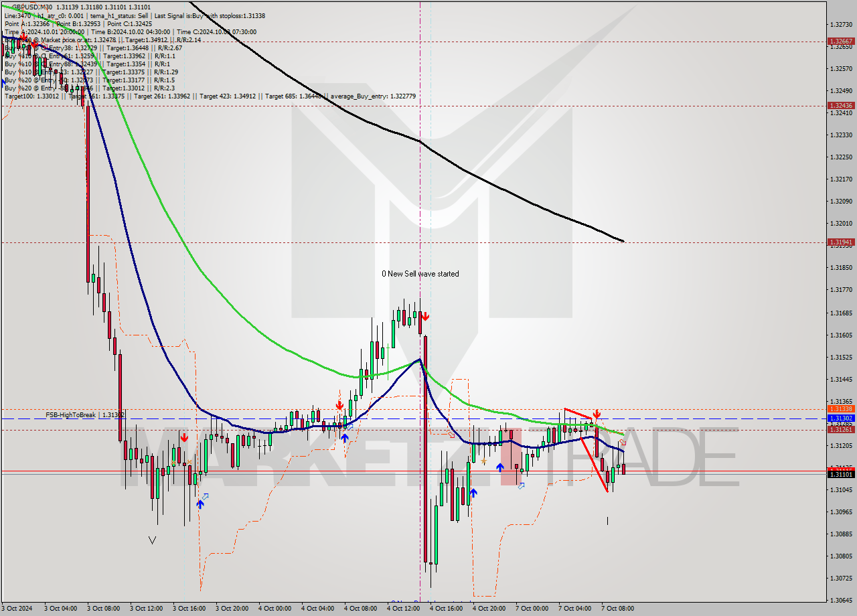Viewport: 857px width, 616px height.
Task: Click the hollow blue arrow near 7 Oct 00:00
Action: click(x=521, y=485)
